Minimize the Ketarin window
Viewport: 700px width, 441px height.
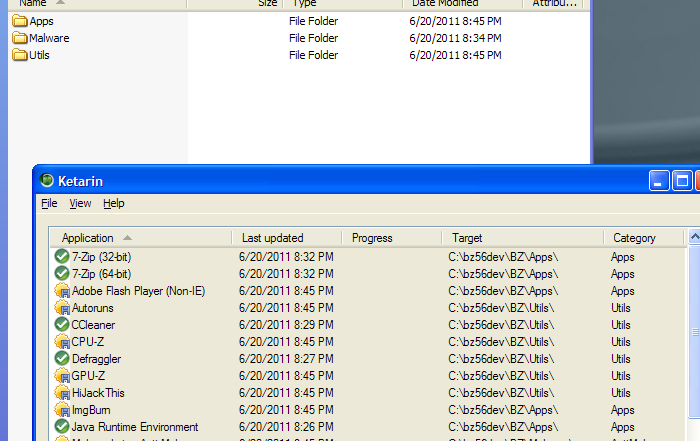coord(659,181)
